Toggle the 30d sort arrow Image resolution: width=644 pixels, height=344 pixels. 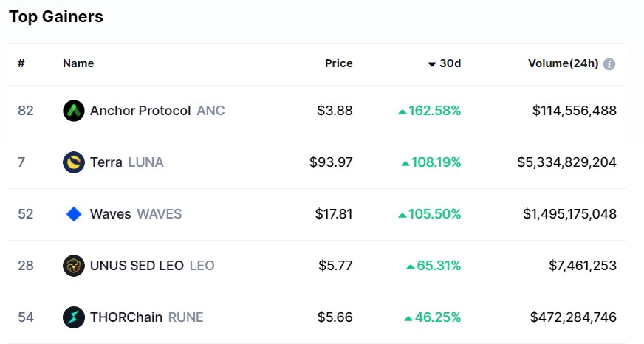(x=431, y=64)
